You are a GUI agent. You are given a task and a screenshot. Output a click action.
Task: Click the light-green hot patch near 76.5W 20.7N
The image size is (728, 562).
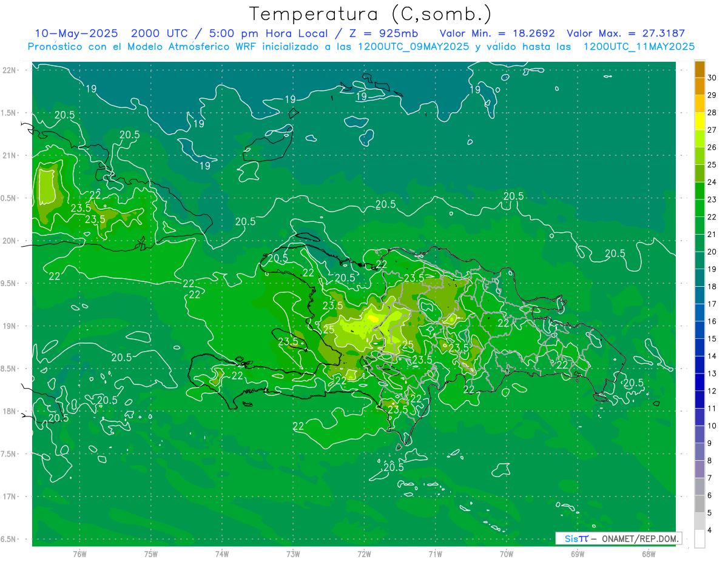coord(48,186)
